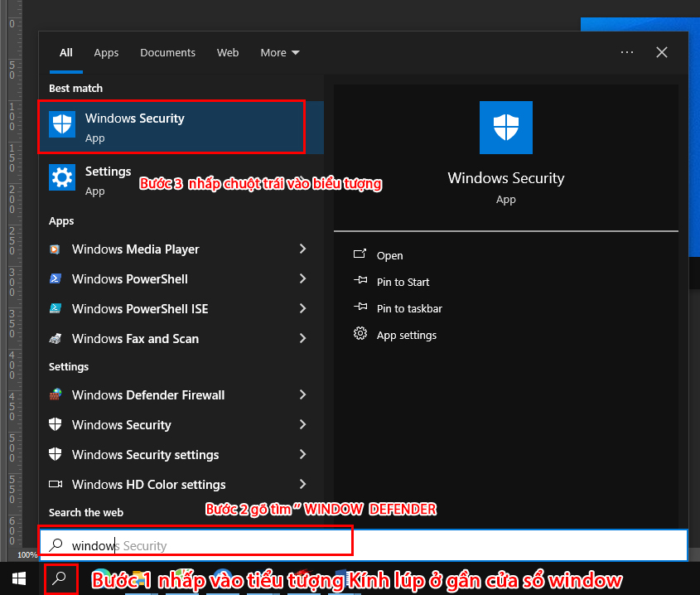
Task: Switch to the Apps tab
Action: coord(106,53)
